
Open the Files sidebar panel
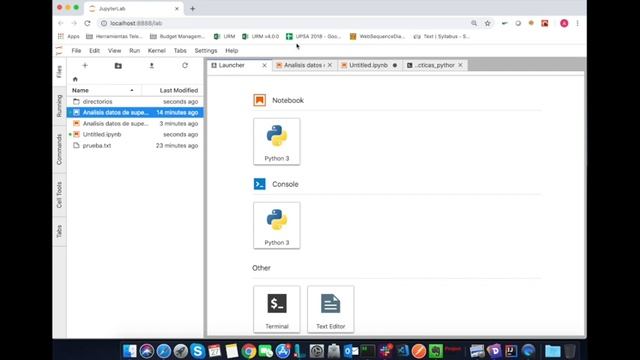pyautogui.click(x=59, y=72)
